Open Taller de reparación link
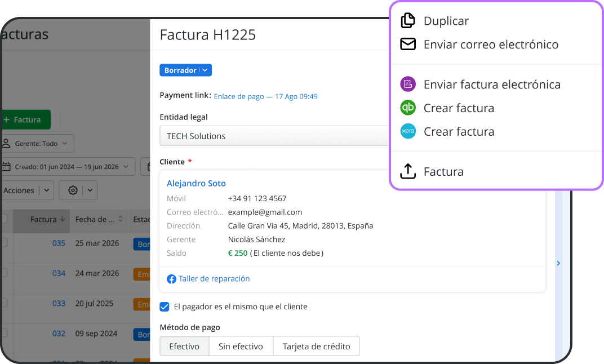 click(x=214, y=278)
